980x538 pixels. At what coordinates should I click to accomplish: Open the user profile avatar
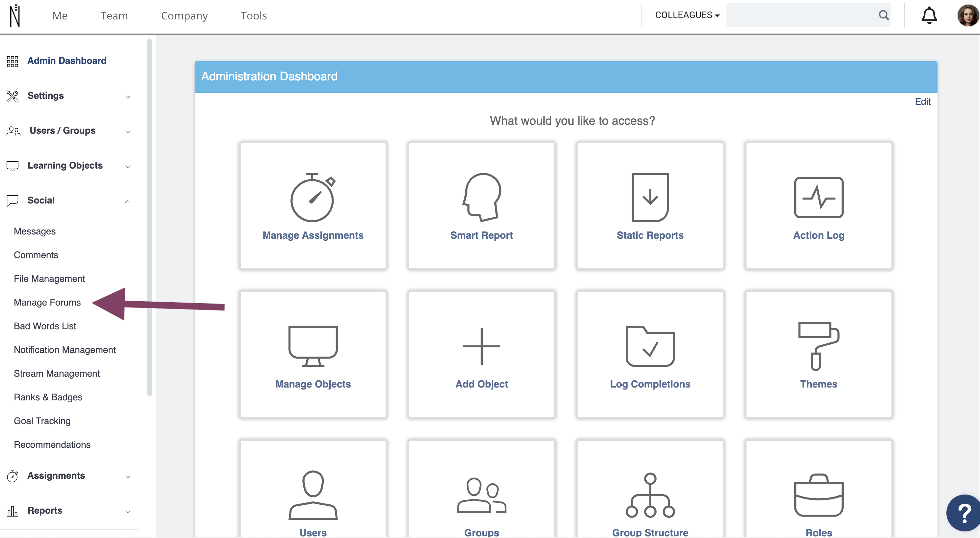pos(967,15)
